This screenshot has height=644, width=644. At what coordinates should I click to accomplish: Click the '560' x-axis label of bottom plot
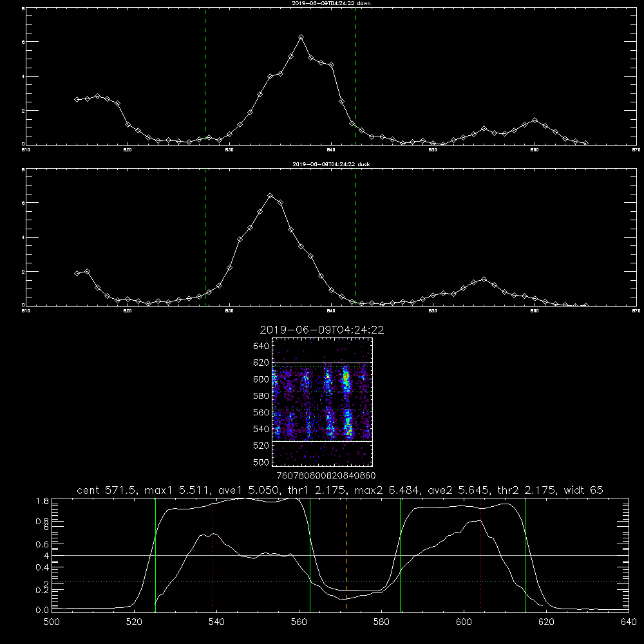click(x=299, y=622)
